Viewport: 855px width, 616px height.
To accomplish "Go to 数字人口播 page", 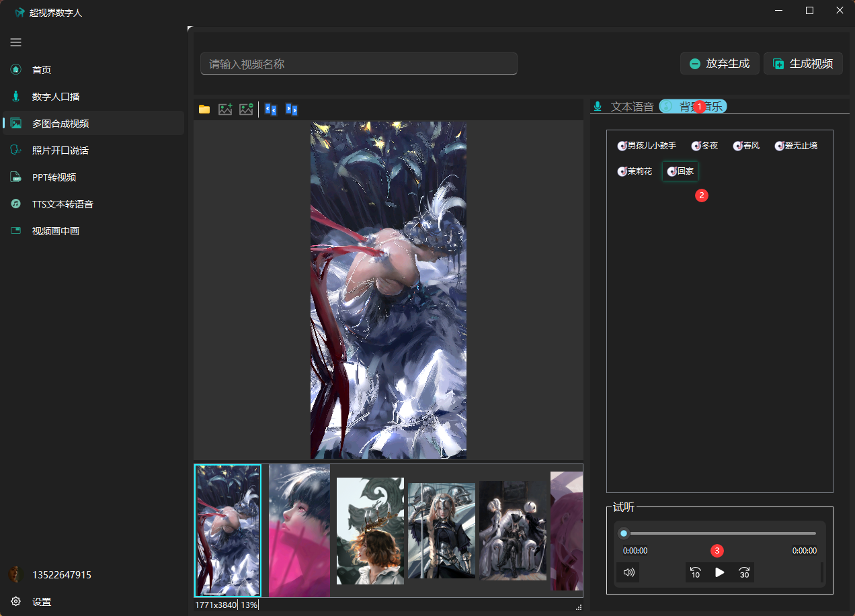I will [93, 96].
